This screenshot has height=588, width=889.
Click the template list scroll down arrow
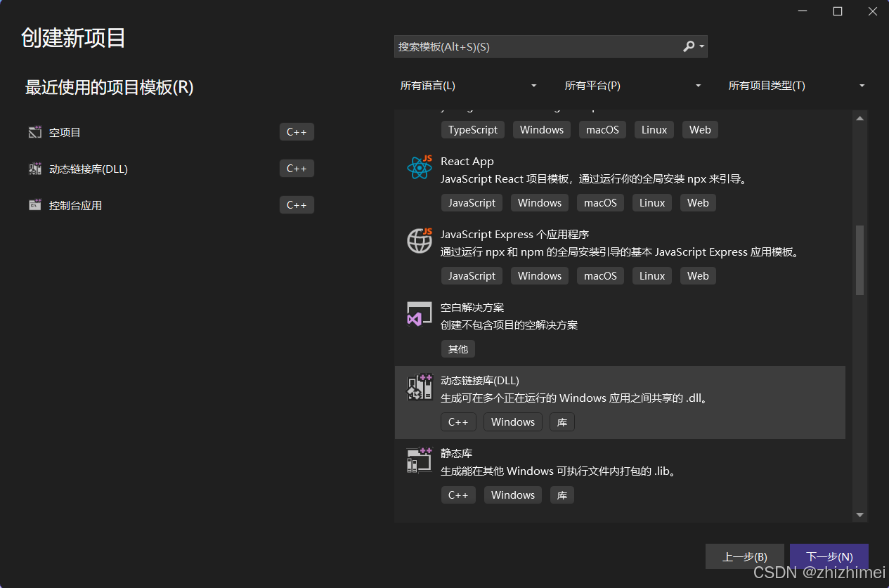[x=859, y=515]
